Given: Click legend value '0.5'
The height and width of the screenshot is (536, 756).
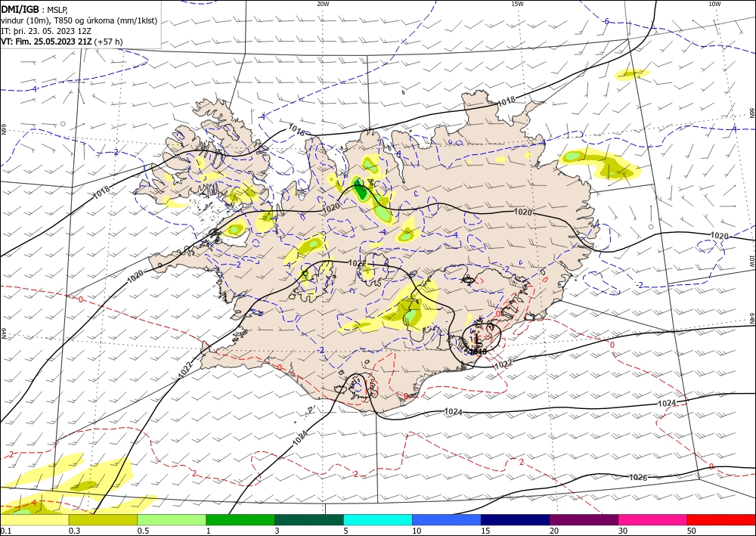Looking at the screenshot, I should tap(142, 531).
